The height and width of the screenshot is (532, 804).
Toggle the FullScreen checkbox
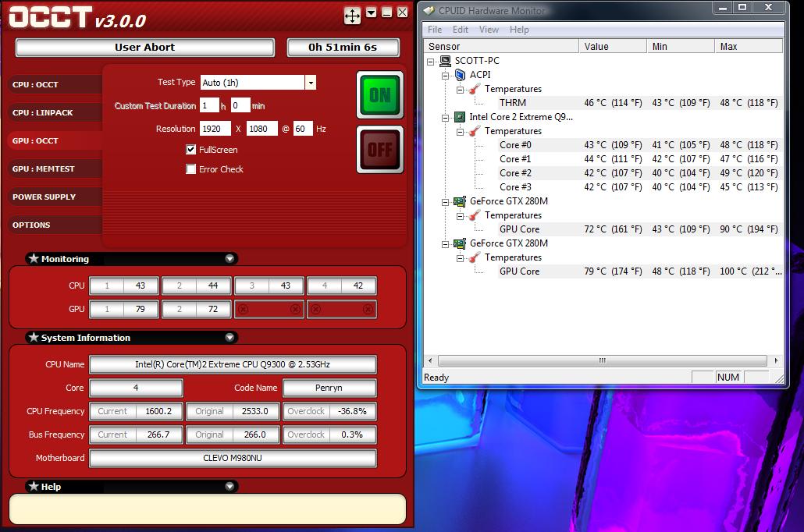190,149
